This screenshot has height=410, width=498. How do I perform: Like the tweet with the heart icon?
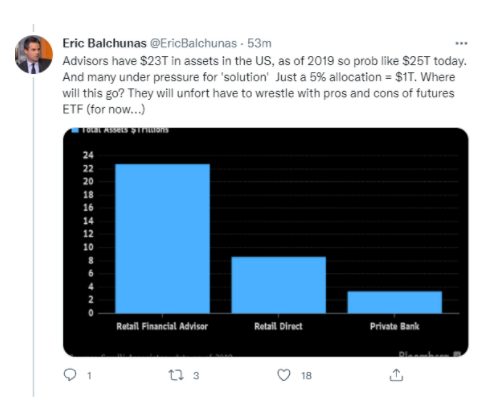click(x=284, y=375)
